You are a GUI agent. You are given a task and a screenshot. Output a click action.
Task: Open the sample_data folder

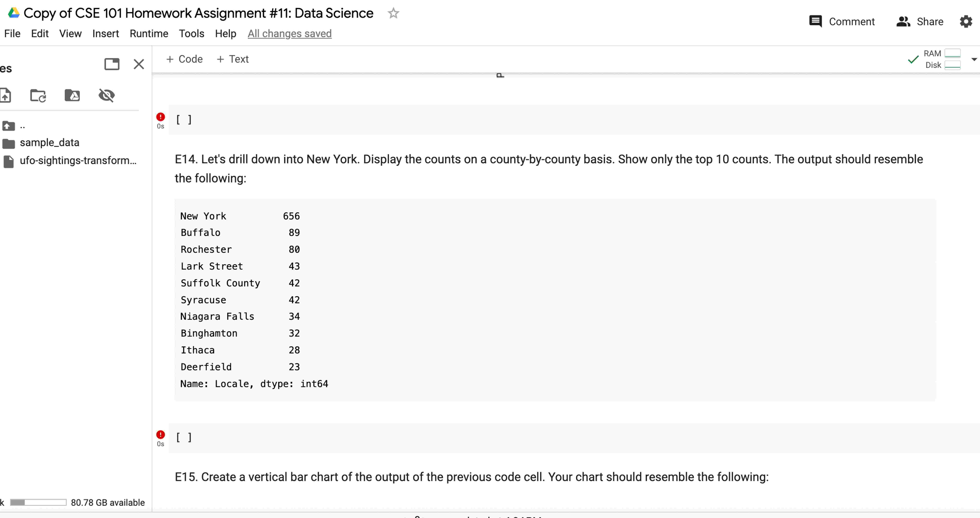click(x=50, y=143)
